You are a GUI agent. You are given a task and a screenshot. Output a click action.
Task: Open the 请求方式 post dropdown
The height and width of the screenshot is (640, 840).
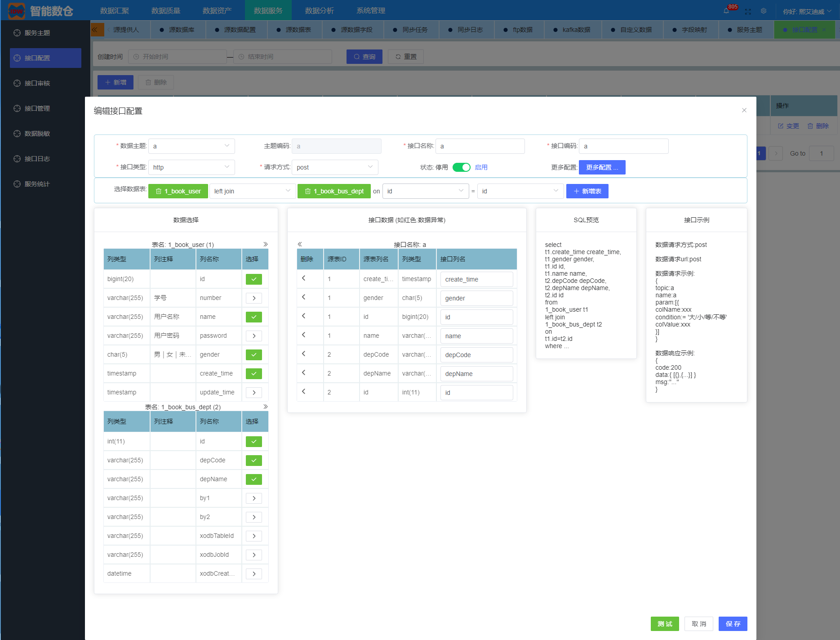pyautogui.click(x=335, y=167)
